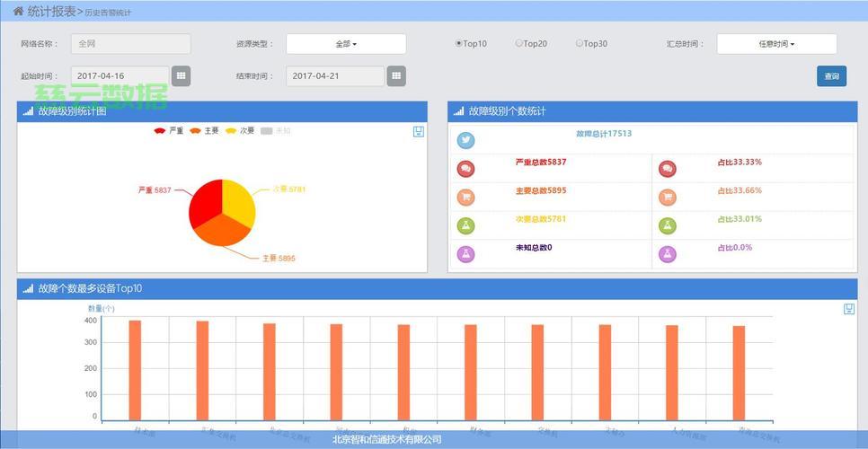This screenshot has height=449, width=868.
Task: Save the Top10 bar chart image
Action: coord(849,309)
